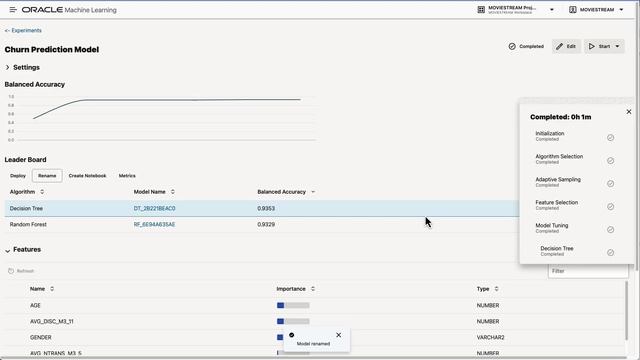Sort features by Importance column
This screenshot has height=360, width=640.
[313, 289]
